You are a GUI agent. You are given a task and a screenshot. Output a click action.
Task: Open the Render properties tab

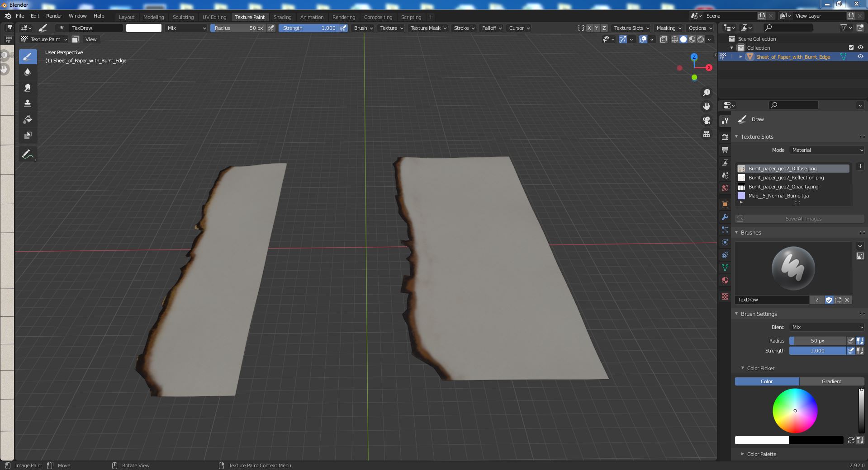[725, 137]
